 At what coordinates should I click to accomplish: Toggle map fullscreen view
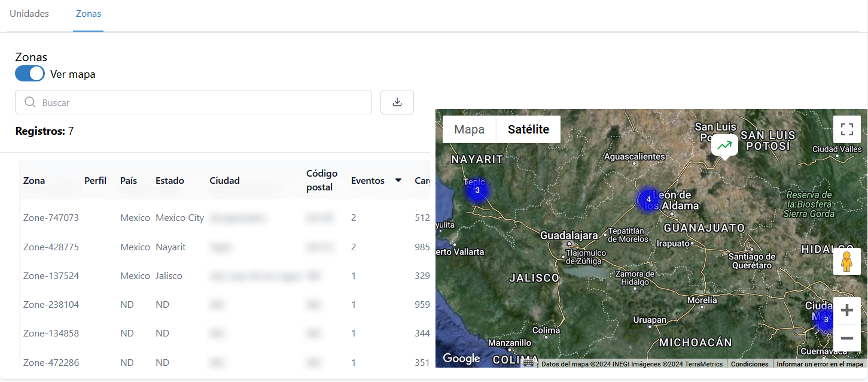[846, 129]
